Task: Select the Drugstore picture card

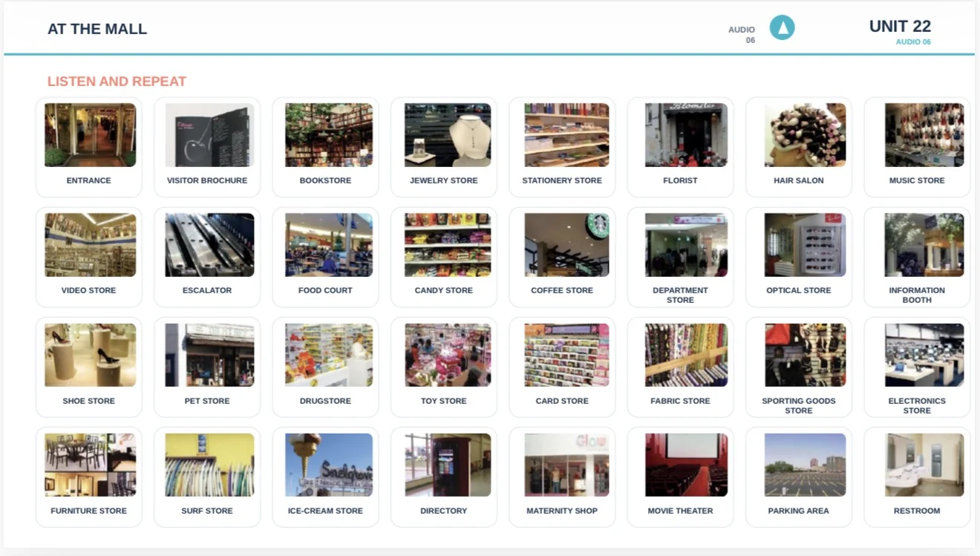Action: point(325,367)
